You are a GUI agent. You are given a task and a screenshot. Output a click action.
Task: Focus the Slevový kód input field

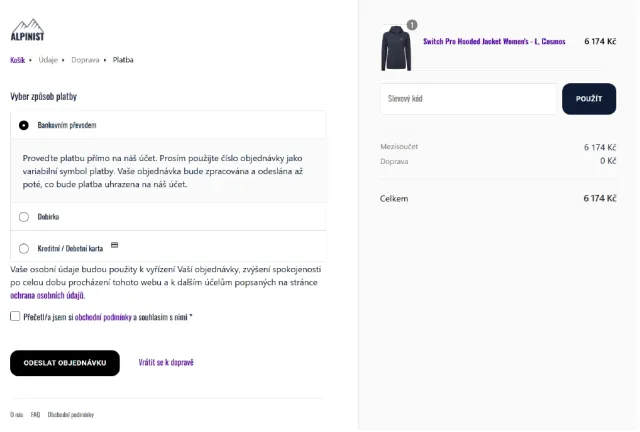point(468,99)
